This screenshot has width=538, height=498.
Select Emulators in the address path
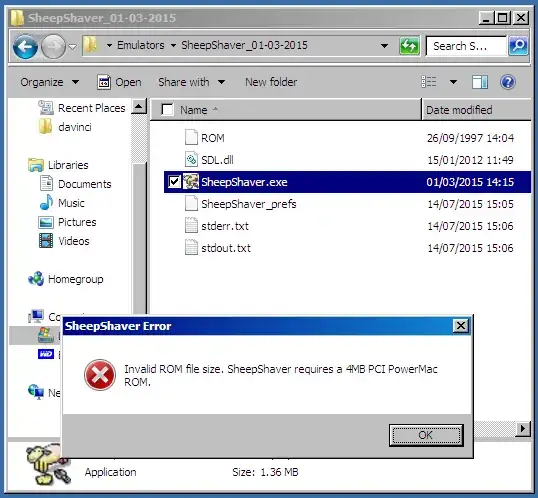(141, 45)
